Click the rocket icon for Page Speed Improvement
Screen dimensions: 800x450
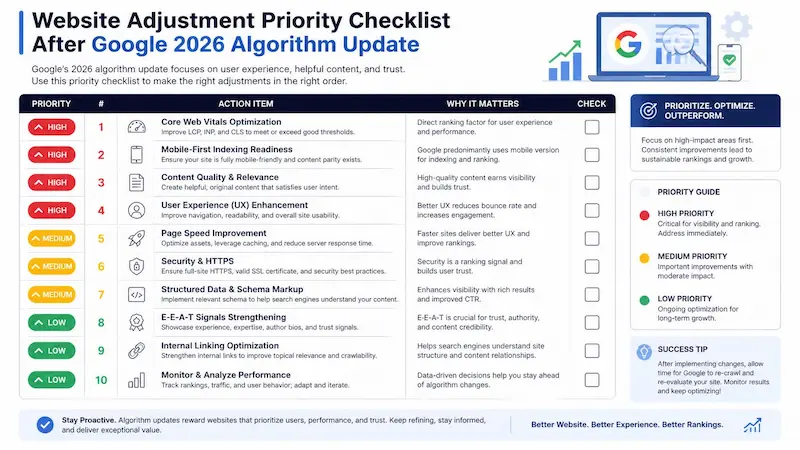click(136, 238)
